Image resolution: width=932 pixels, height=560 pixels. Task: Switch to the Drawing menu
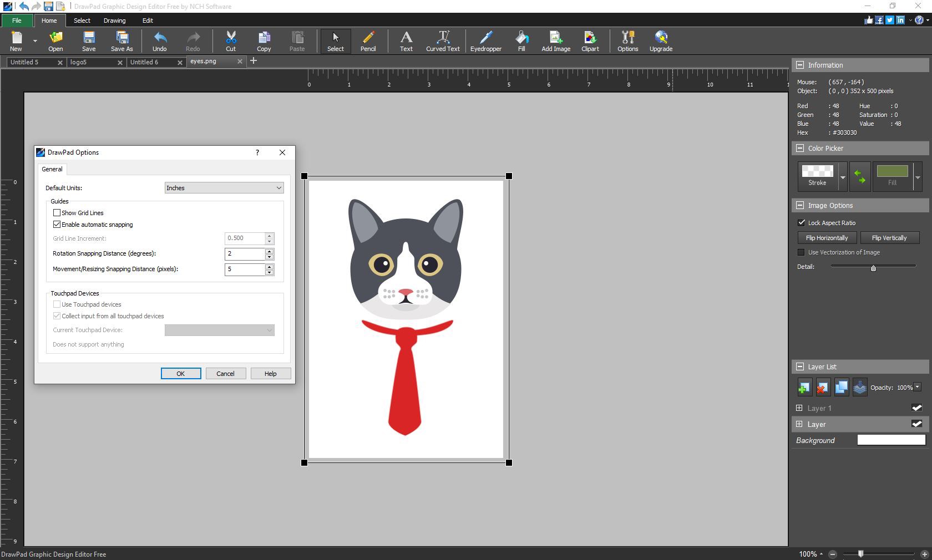[114, 21]
